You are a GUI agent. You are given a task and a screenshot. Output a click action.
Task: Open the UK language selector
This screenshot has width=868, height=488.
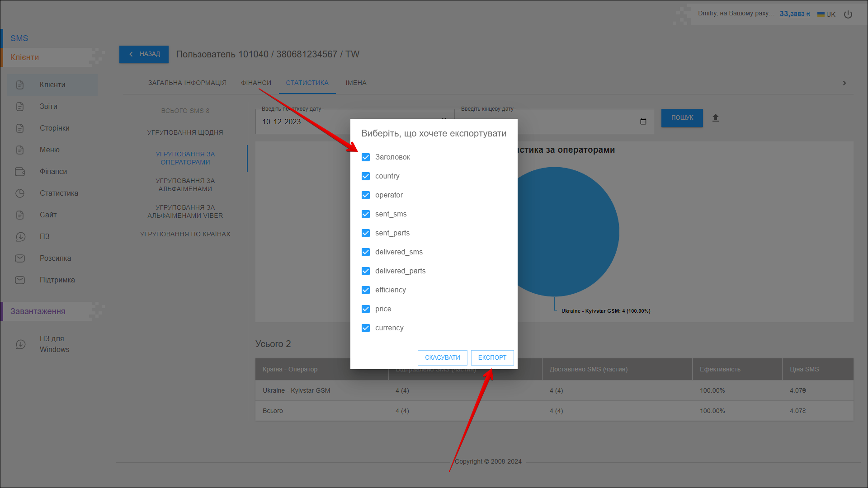coord(826,14)
